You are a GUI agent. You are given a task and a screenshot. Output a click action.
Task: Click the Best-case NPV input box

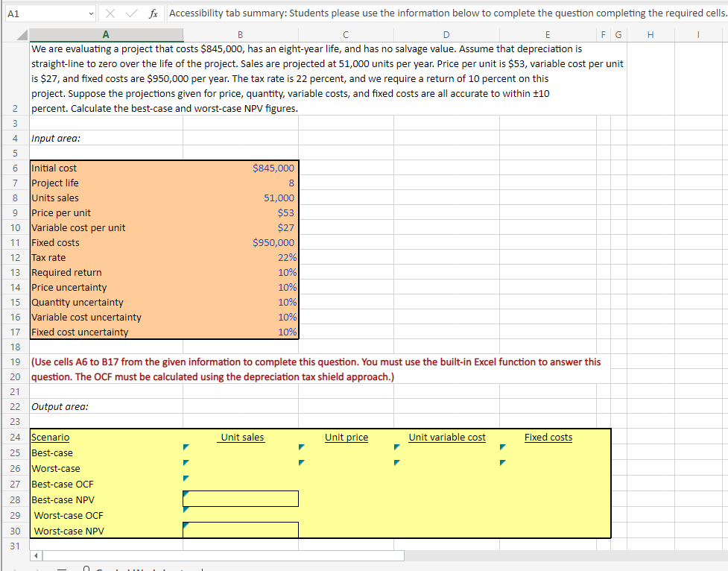click(x=240, y=499)
